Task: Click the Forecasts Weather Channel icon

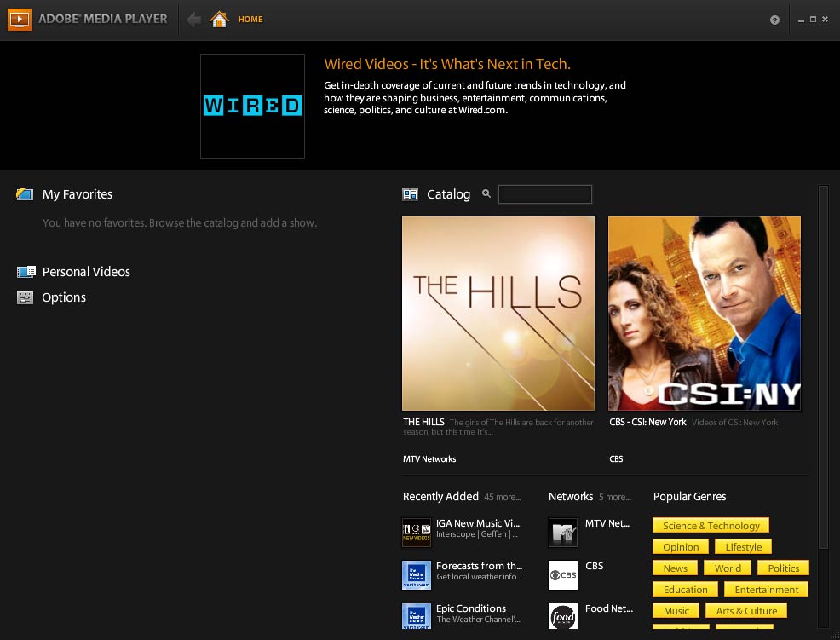Action: point(417,575)
